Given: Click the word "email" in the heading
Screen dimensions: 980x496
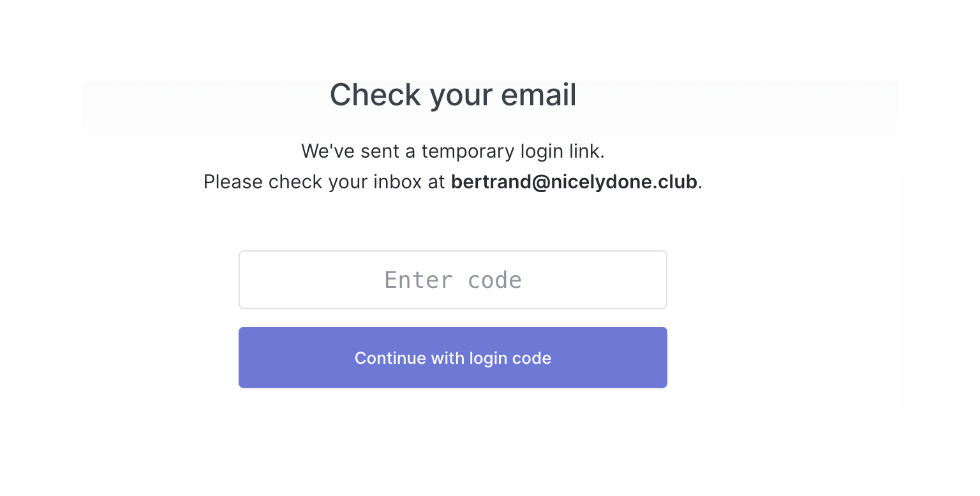Looking at the screenshot, I should (x=538, y=95).
